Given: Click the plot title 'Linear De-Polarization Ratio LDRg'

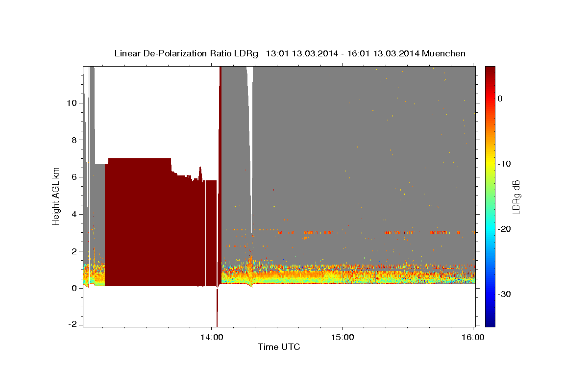Looking at the screenshot, I should coord(186,53).
